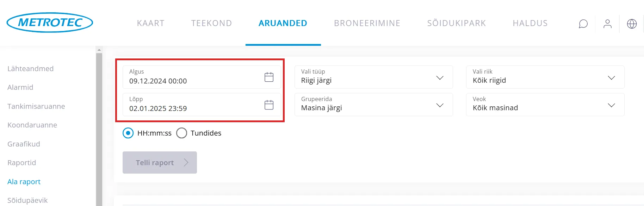This screenshot has width=644, height=206.
Task: Click the Metrotec logo
Action: pos(50,23)
